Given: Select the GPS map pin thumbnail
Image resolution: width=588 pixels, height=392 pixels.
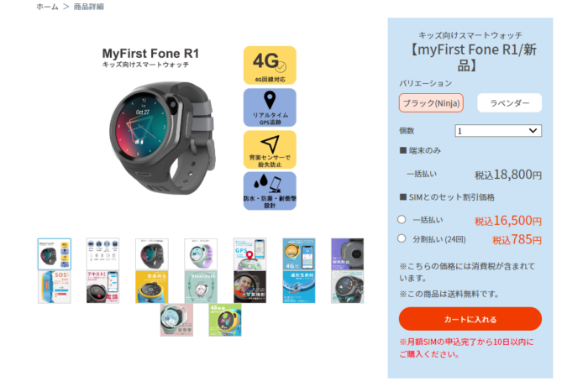Looking at the screenshot, I should tap(249, 254).
